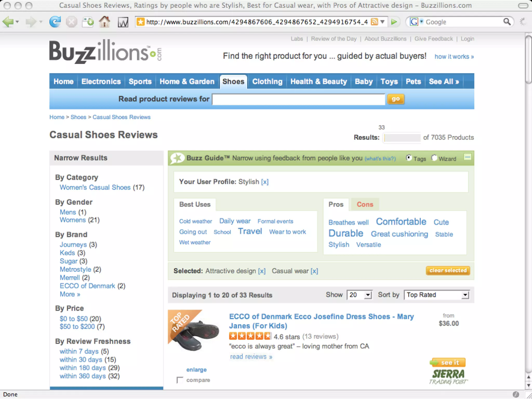
Task: Click the green go arrow beside URL
Action: pyautogui.click(x=394, y=22)
